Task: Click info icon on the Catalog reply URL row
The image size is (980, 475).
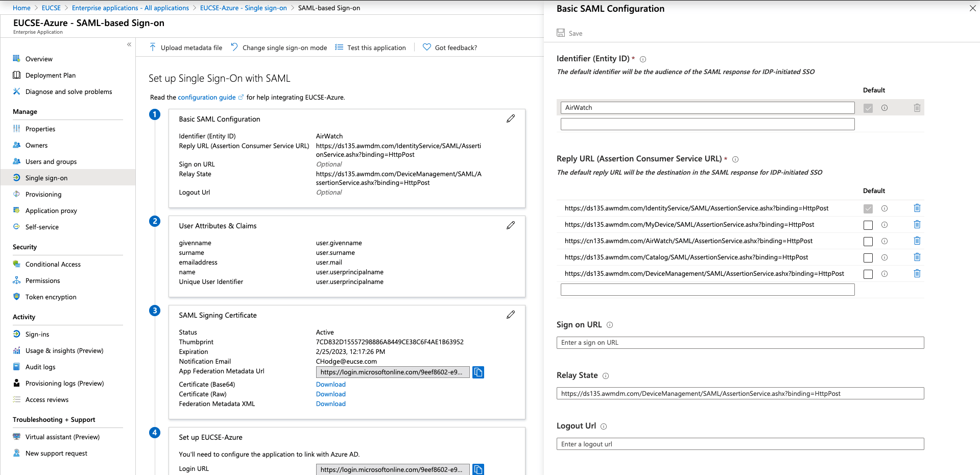Action: pyautogui.click(x=885, y=257)
